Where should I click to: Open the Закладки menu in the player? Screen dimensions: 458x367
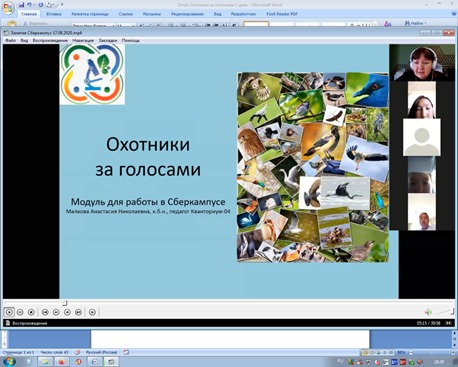click(108, 40)
